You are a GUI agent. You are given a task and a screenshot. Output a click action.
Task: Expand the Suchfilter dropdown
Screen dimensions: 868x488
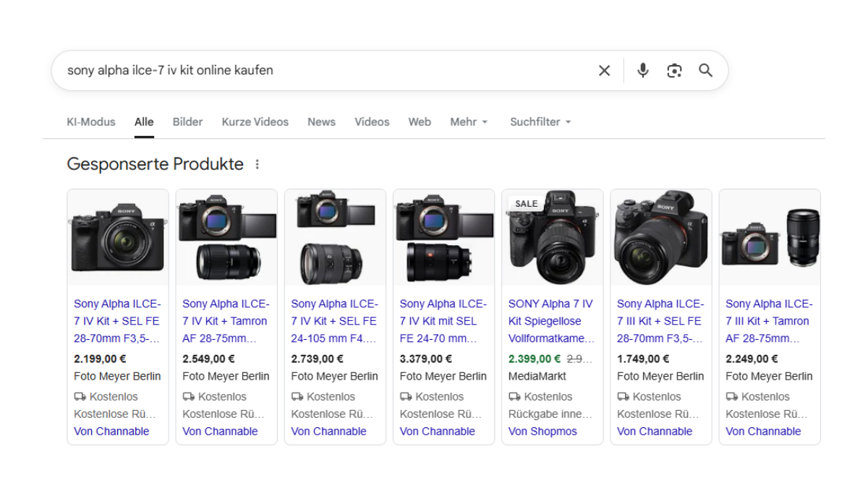(540, 122)
